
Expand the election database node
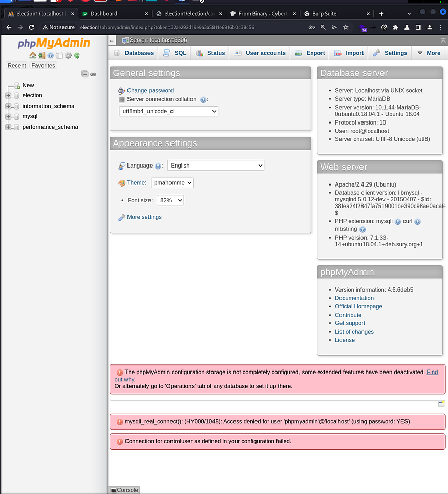8,95
